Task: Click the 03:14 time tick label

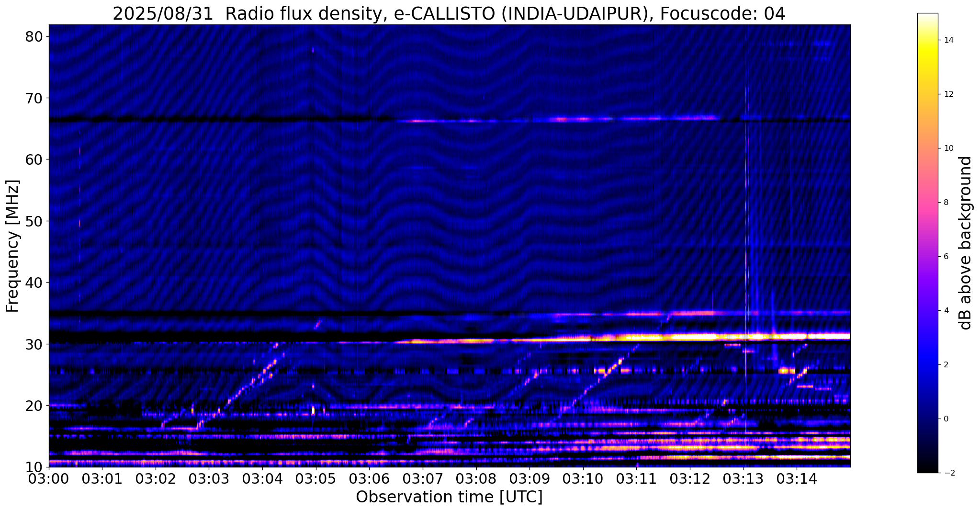Action: tap(797, 478)
